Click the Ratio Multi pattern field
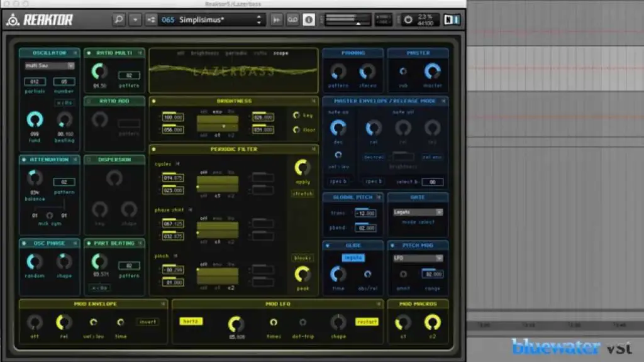The width and height of the screenshot is (644, 362). point(129,75)
